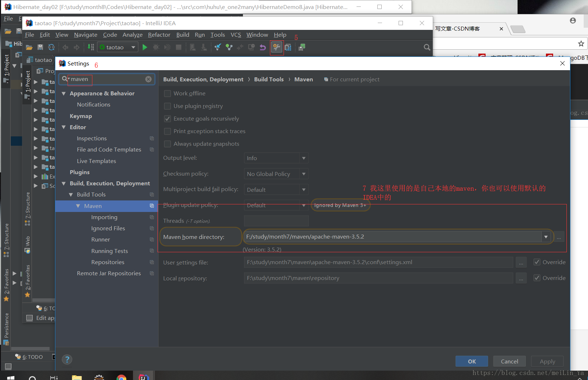Screen dimensions: 588x380
Task: Open the Analyze menu
Action: click(133, 35)
